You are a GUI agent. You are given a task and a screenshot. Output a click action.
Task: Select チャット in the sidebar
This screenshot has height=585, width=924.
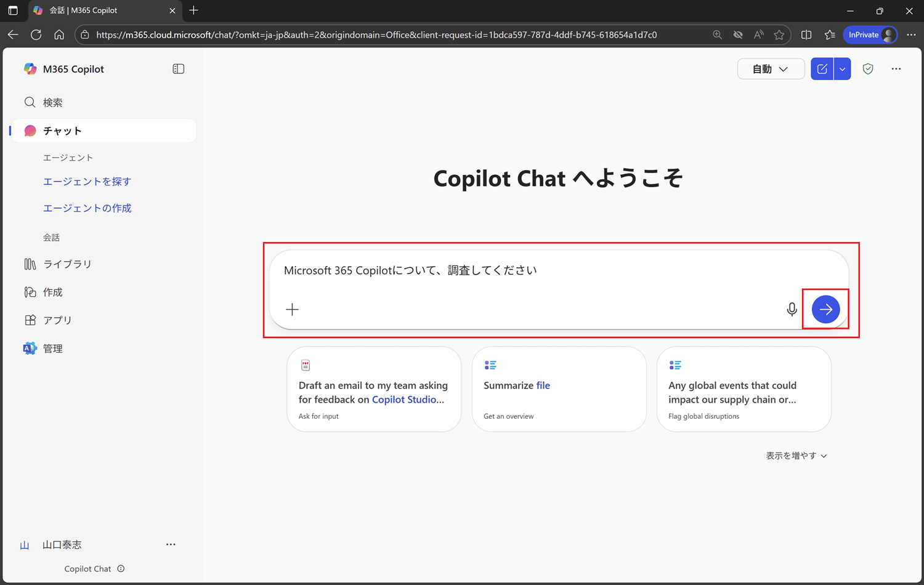[x=103, y=131]
